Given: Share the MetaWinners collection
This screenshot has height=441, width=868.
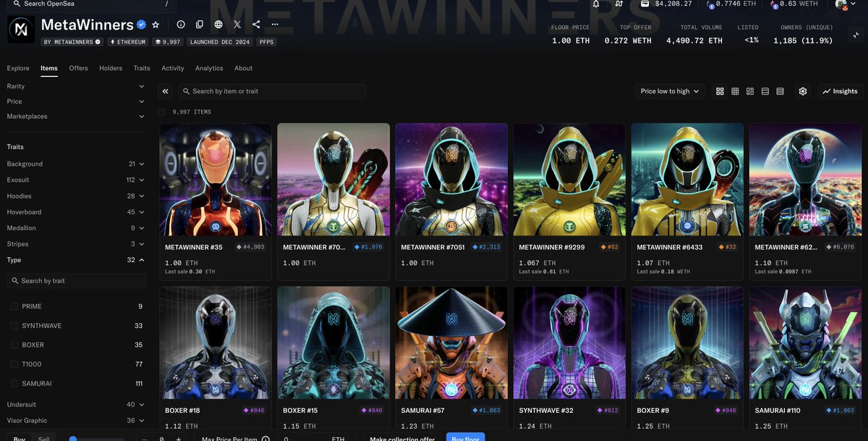Looking at the screenshot, I should (x=256, y=25).
